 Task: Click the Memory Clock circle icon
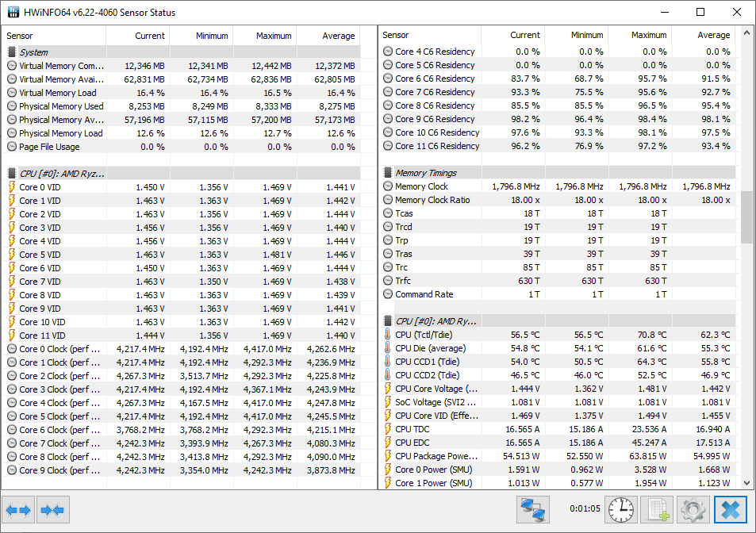pos(388,186)
